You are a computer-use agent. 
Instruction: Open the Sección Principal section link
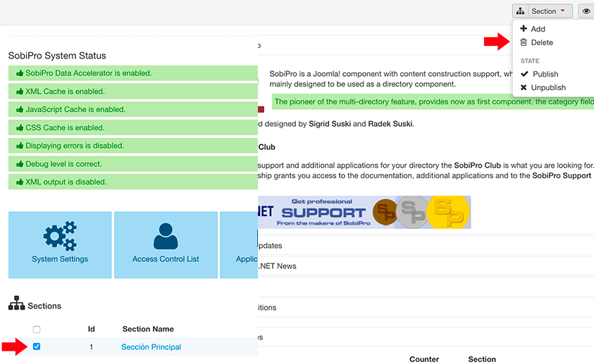coord(151,347)
